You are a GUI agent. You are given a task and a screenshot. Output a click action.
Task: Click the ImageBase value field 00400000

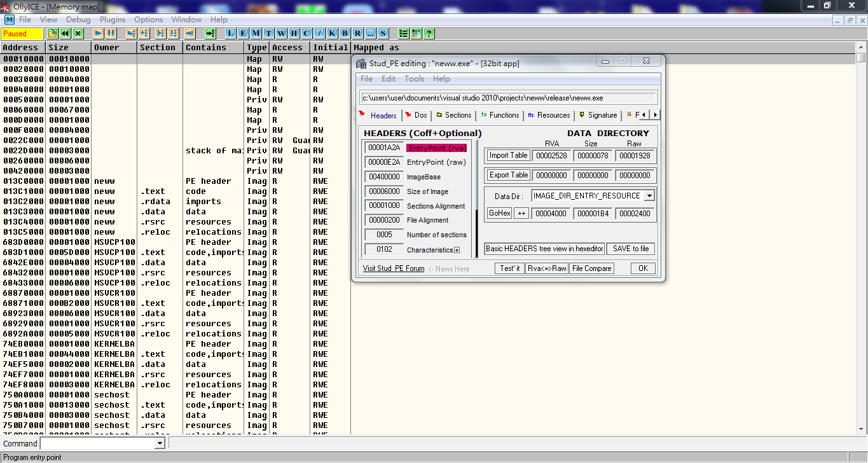click(383, 177)
